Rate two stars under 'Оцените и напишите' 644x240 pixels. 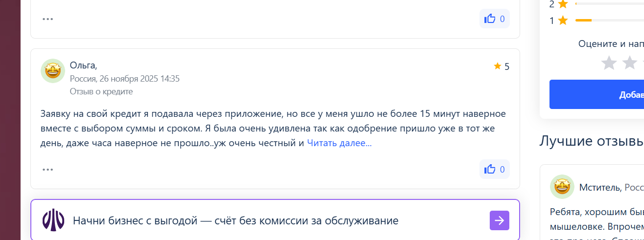tap(630, 63)
